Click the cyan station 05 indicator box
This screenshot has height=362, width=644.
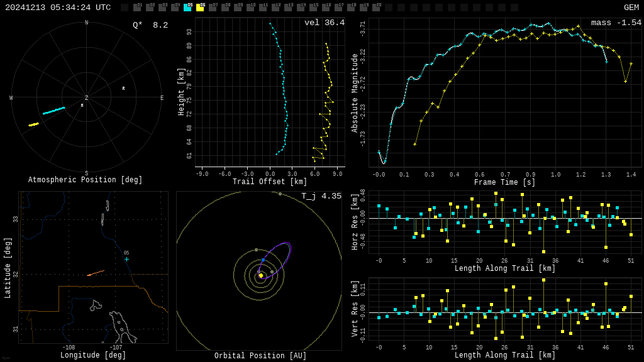coord(187,8)
